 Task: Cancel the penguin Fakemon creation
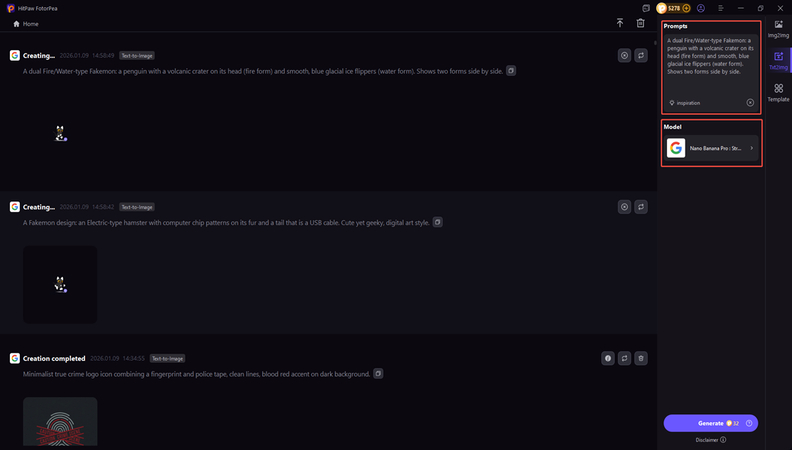pos(624,56)
